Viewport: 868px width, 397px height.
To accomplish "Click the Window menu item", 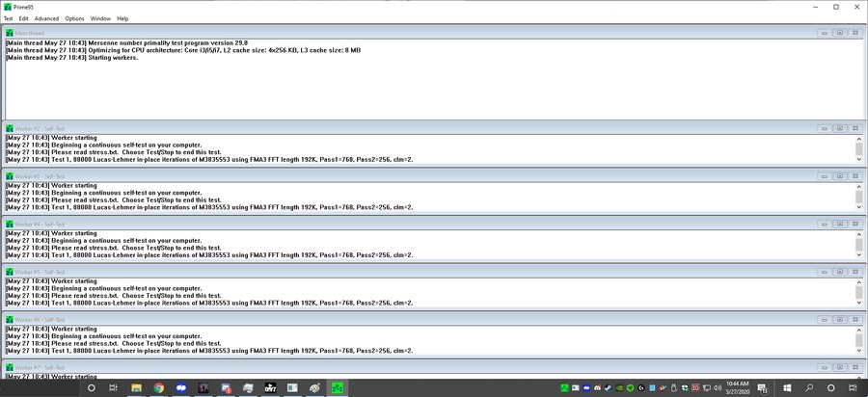I will coord(100,18).
